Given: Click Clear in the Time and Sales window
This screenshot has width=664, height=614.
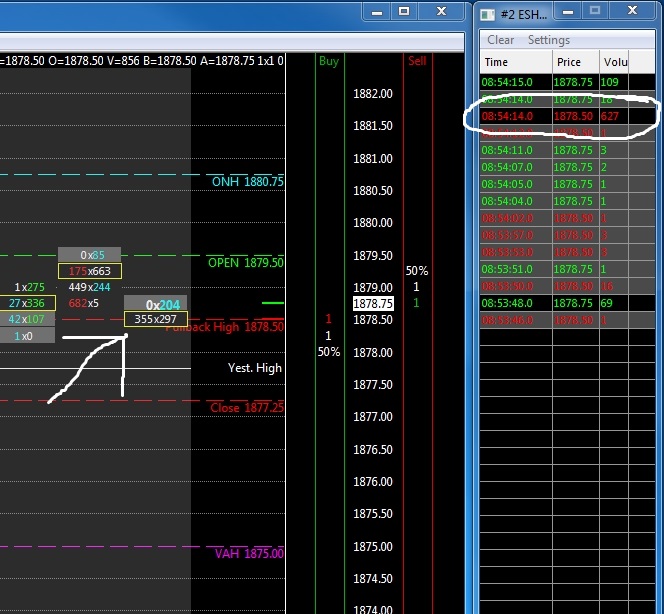Looking at the screenshot, I should [501, 40].
